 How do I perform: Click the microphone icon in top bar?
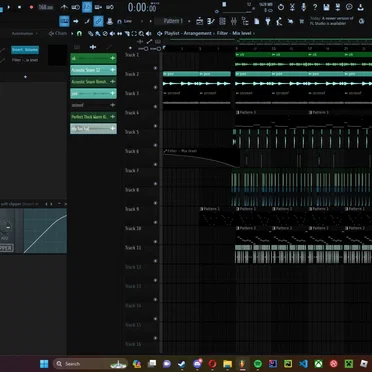pos(304,7)
